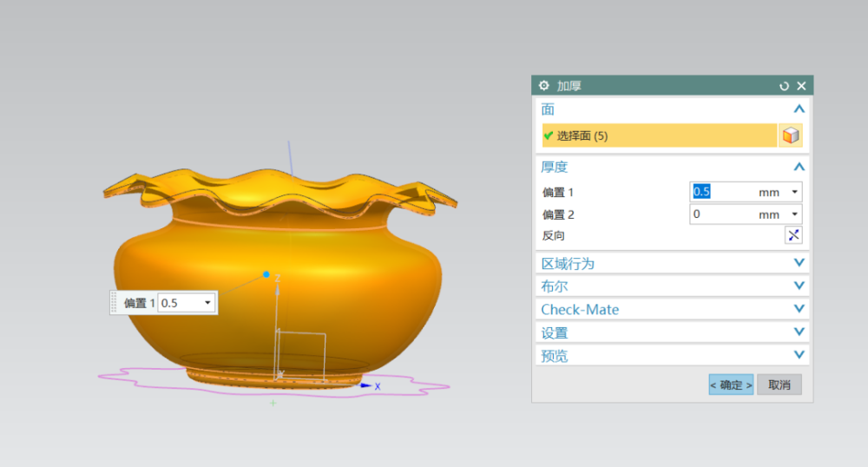Toggle the 反向 reverse direction icon
The width and height of the screenshot is (868, 467).
coord(793,235)
